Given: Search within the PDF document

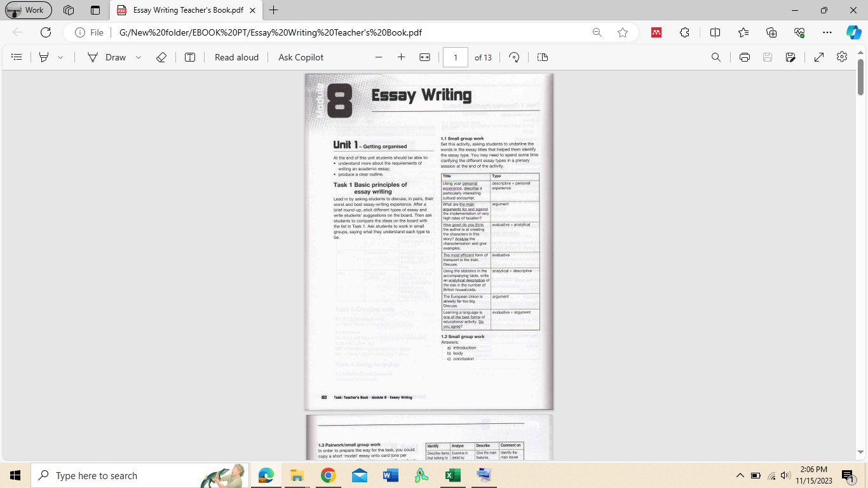Looking at the screenshot, I should (x=716, y=57).
